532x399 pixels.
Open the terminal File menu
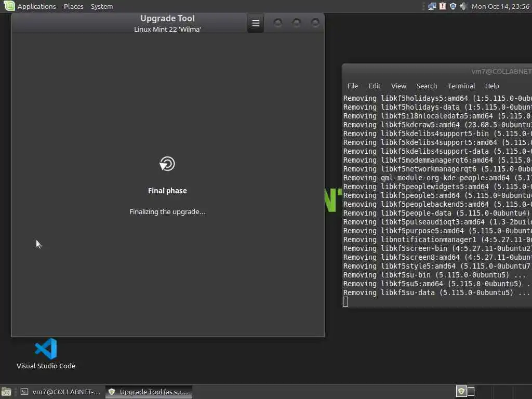(x=353, y=86)
